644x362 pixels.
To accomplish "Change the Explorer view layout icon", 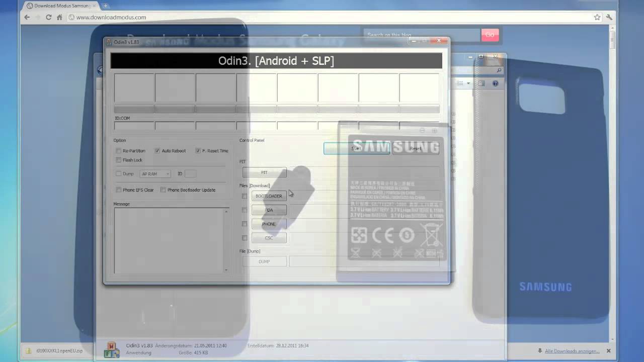I will [x=460, y=83].
